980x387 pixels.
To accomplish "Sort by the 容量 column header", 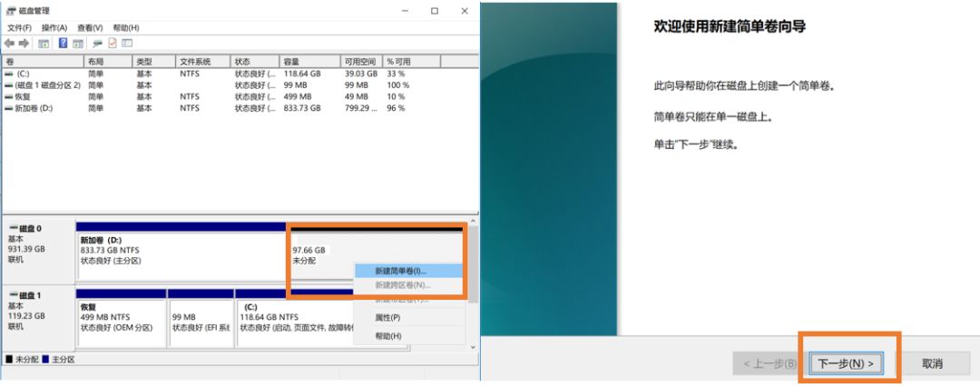I will click(x=310, y=62).
